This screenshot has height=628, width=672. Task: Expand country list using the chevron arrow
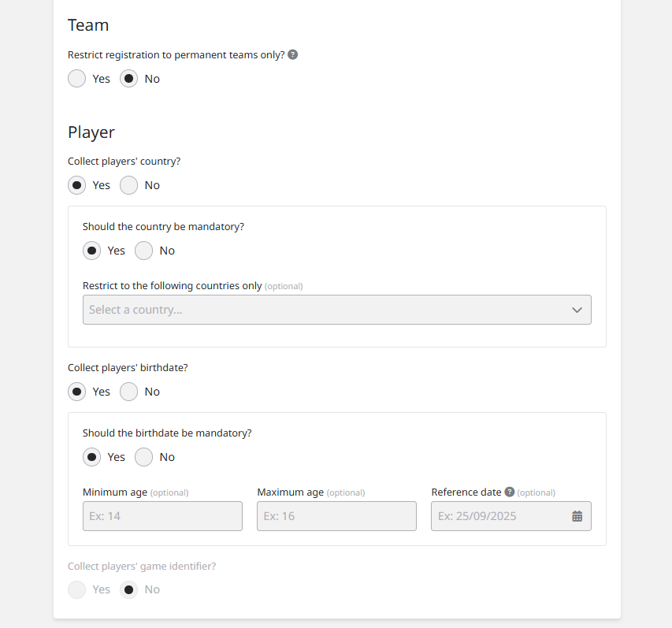pos(577,310)
